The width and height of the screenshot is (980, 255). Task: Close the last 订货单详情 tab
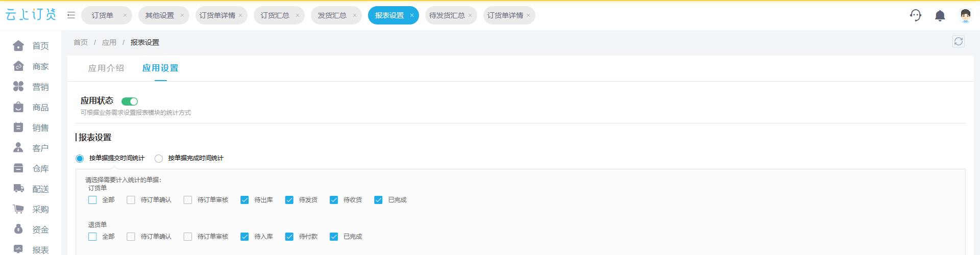(528, 15)
